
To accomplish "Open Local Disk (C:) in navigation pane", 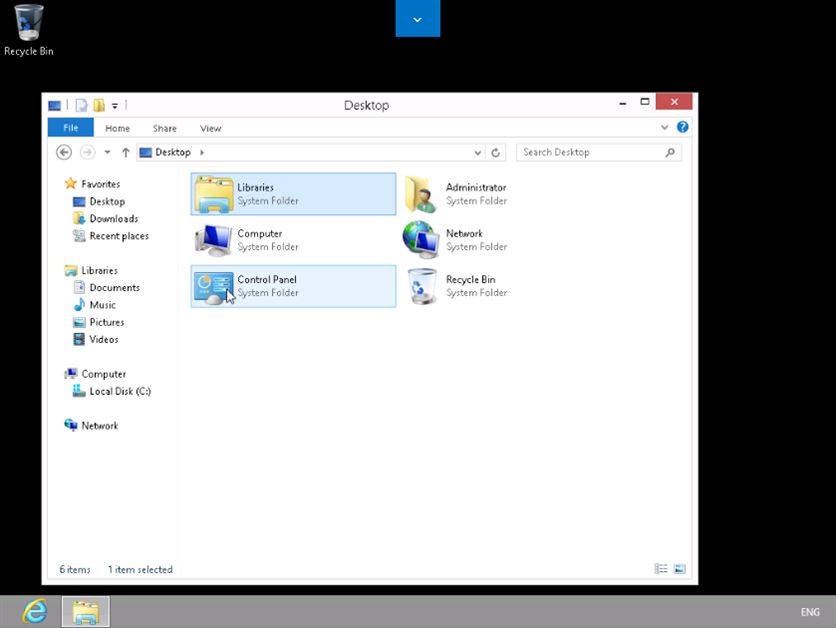I will click(x=120, y=391).
